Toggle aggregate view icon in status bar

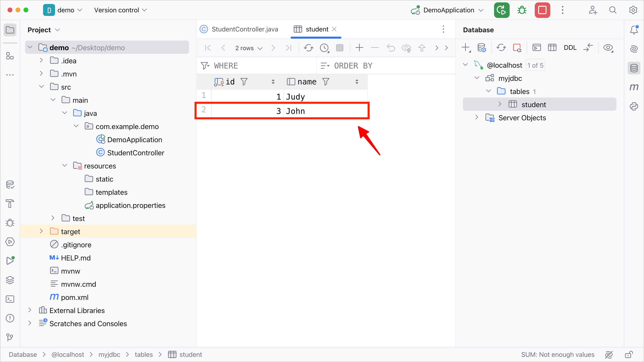pyautogui.click(x=609, y=354)
